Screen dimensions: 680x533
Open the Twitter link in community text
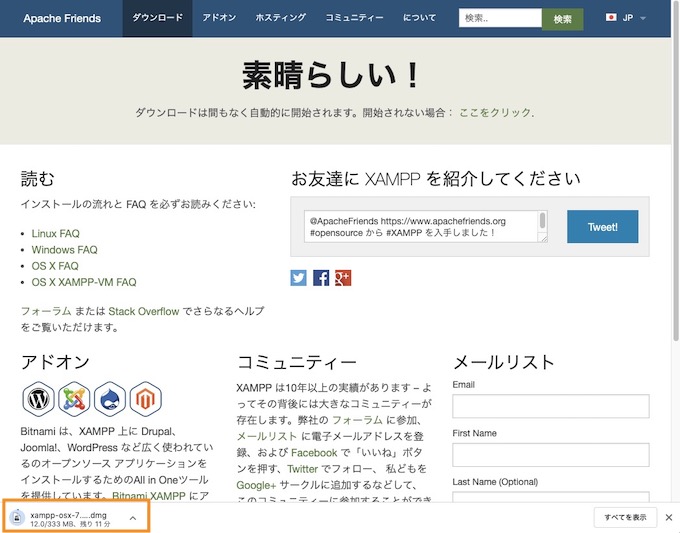coord(302,469)
